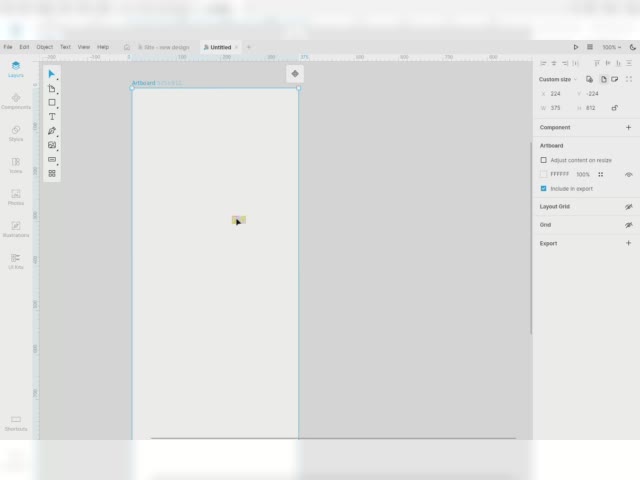Viewport: 640px width, 480px height.
Task: Hide the artboard background fill
Action: pos(629,175)
